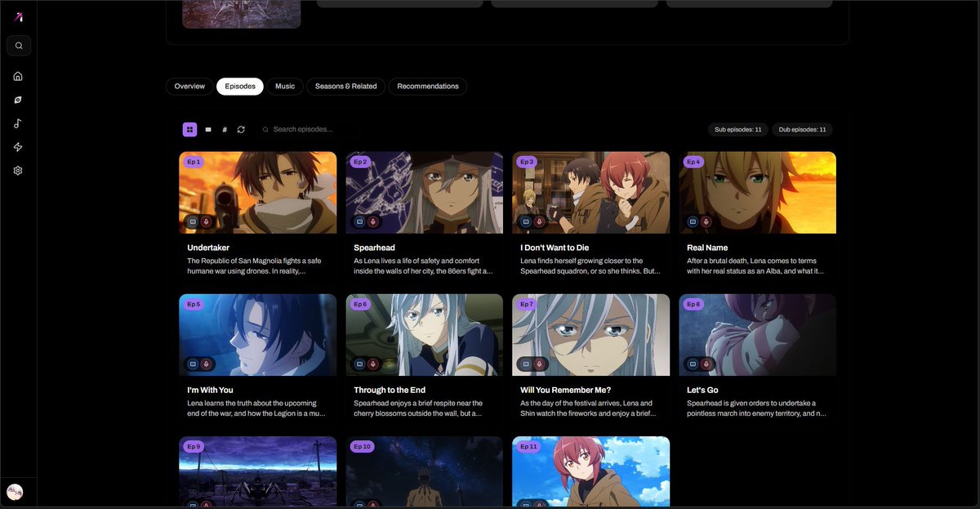This screenshot has width=980, height=509.
Task: Open the Music tab
Action: pyautogui.click(x=285, y=86)
